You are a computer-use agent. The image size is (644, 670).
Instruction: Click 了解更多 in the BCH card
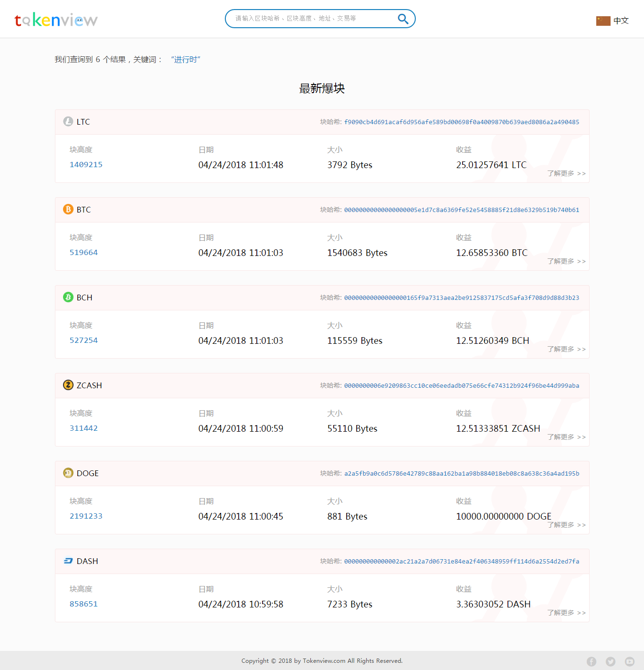[567, 349]
